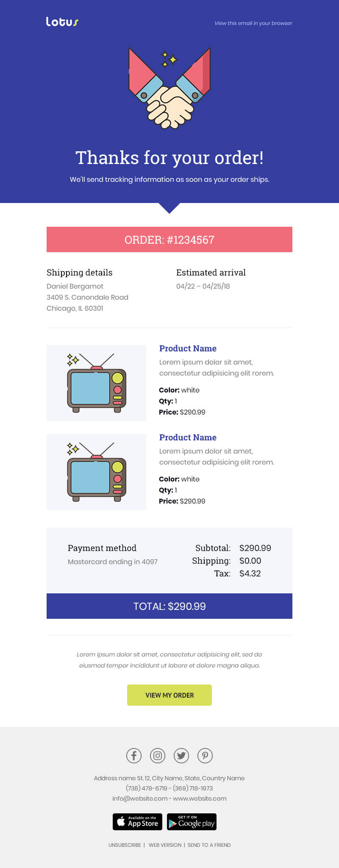
Task: Open the Twitter social icon
Action: (181, 755)
